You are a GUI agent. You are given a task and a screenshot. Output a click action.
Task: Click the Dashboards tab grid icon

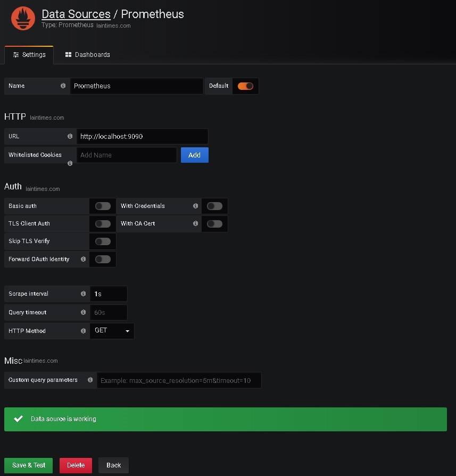click(x=68, y=54)
